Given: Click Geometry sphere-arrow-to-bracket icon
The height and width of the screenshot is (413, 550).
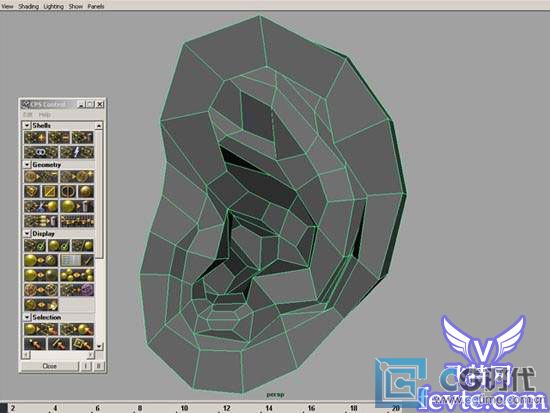Looking at the screenshot, I should tap(77, 206).
